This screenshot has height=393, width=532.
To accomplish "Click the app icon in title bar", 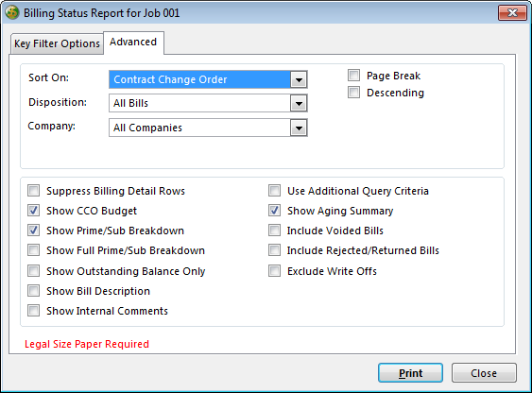I will tap(12, 13).
